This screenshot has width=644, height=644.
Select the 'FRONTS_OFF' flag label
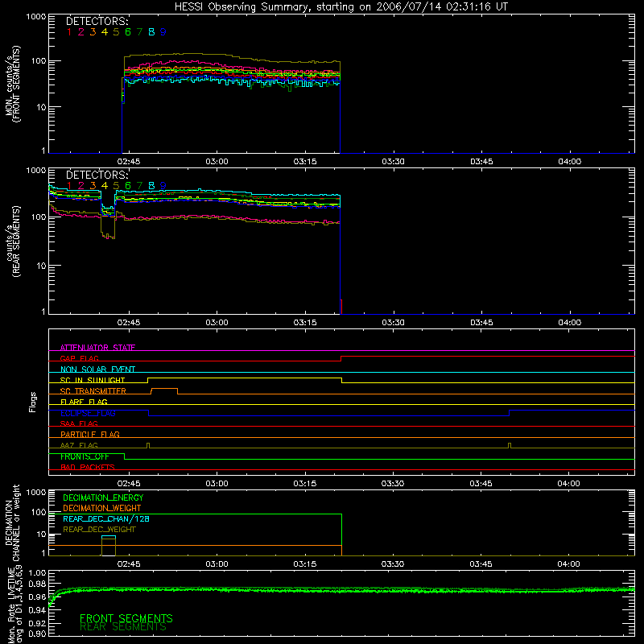pyautogui.click(x=85, y=456)
